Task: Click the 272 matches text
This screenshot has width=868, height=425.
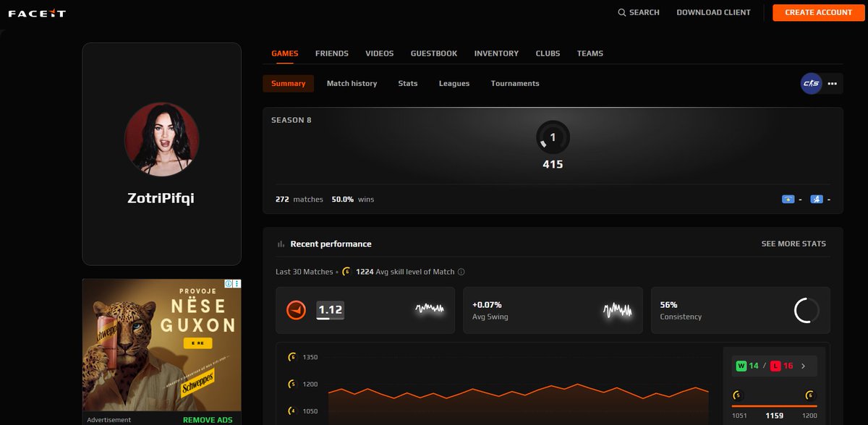Action: [299, 199]
